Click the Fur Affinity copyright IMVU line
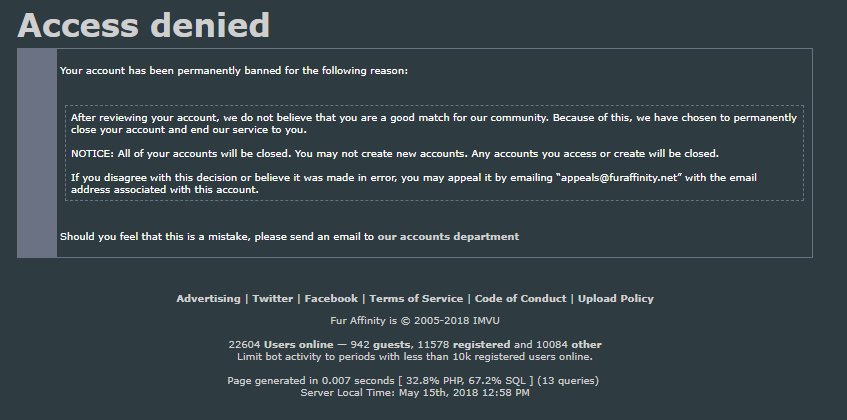 [415, 321]
